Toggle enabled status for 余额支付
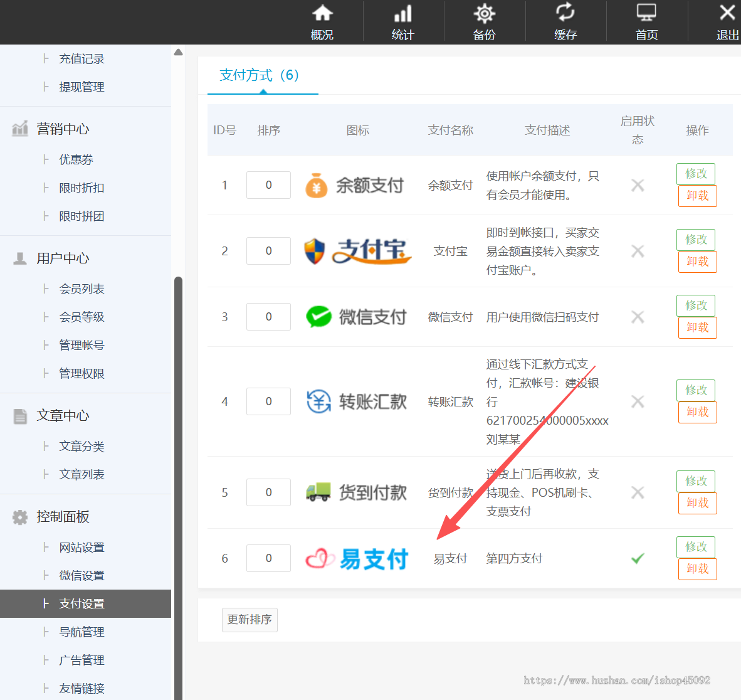The image size is (741, 700). point(638,186)
